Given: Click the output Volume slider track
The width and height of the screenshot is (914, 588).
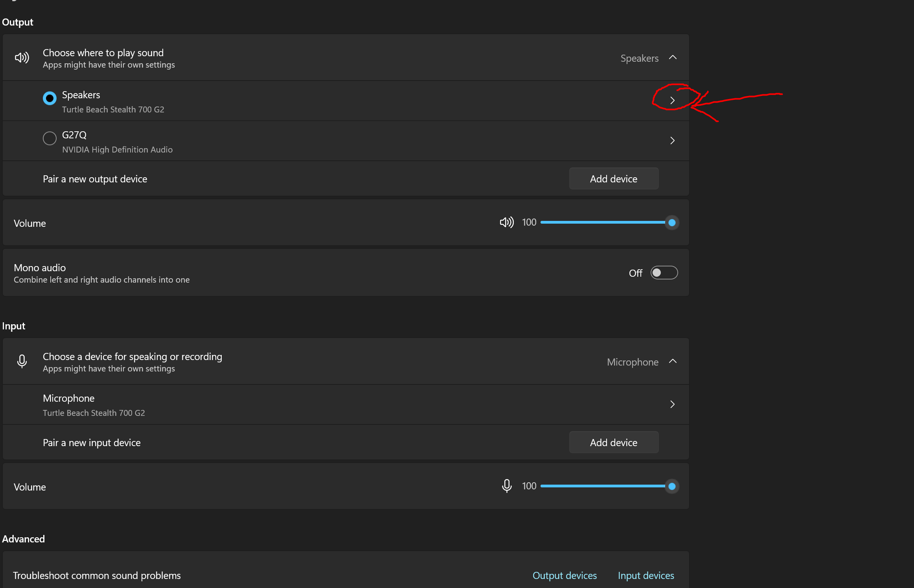Looking at the screenshot, I should click(601, 222).
